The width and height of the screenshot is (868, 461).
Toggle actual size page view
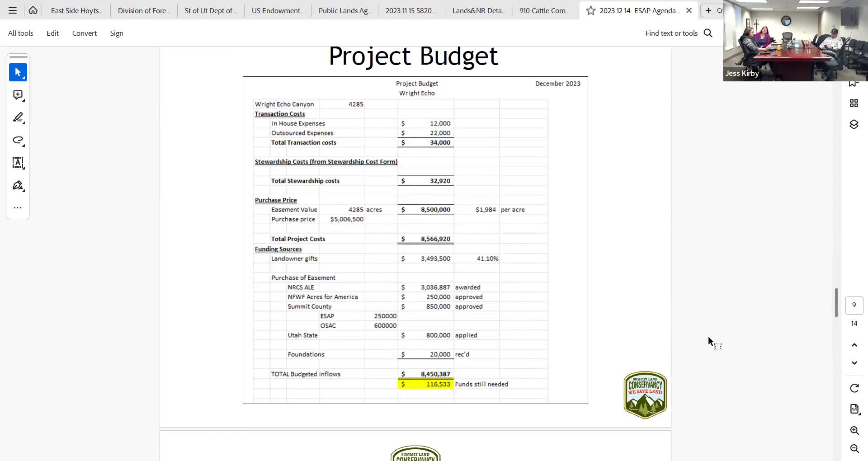tap(854, 409)
